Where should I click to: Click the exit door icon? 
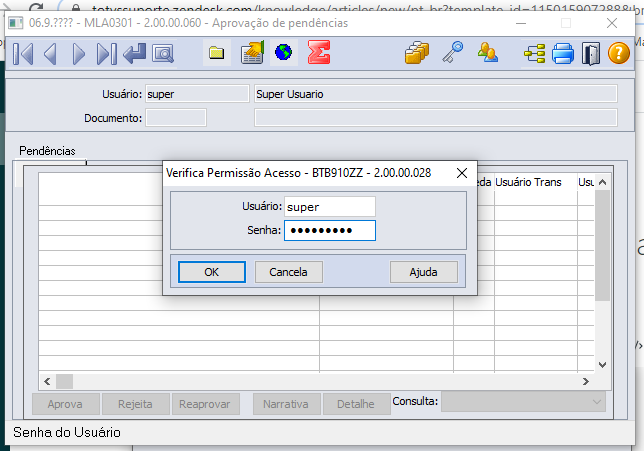(x=591, y=53)
